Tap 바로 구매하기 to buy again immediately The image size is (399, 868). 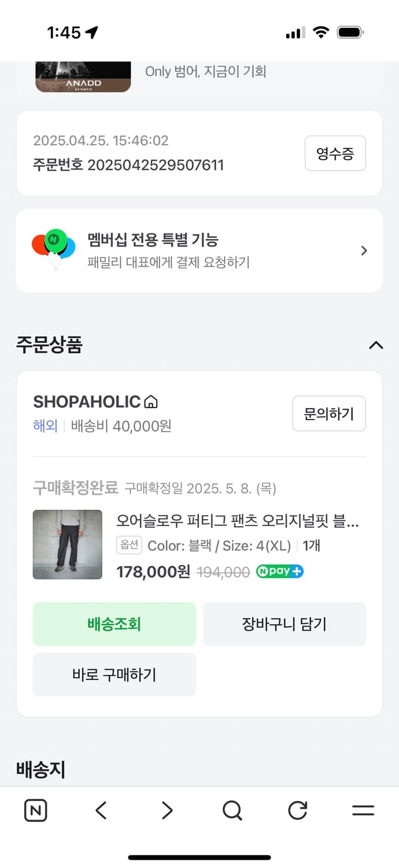(114, 674)
